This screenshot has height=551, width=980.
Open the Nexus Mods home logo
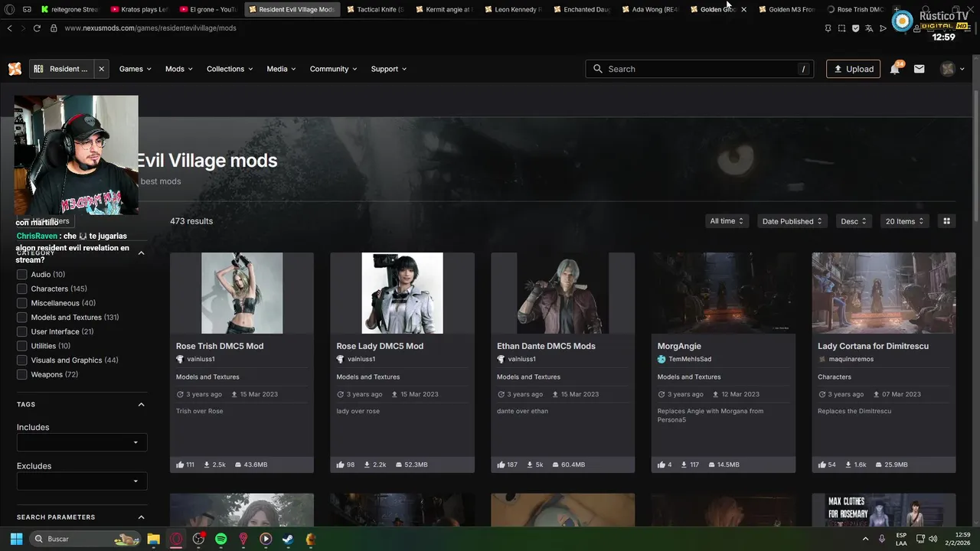click(x=15, y=69)
